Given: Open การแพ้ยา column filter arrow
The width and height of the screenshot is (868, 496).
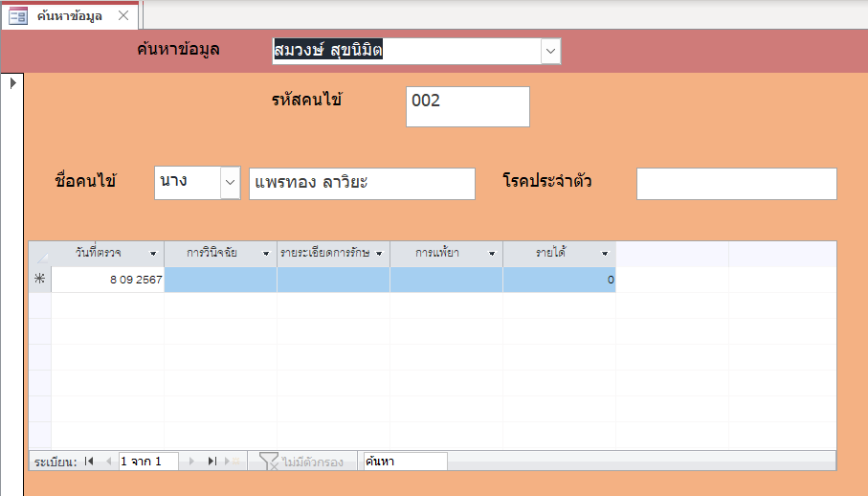Looking at the screenshot, I should (492, 254).
